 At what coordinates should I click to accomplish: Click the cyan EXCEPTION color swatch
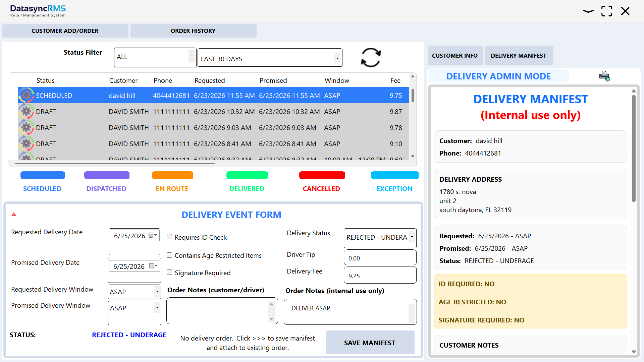click(395, 175)
